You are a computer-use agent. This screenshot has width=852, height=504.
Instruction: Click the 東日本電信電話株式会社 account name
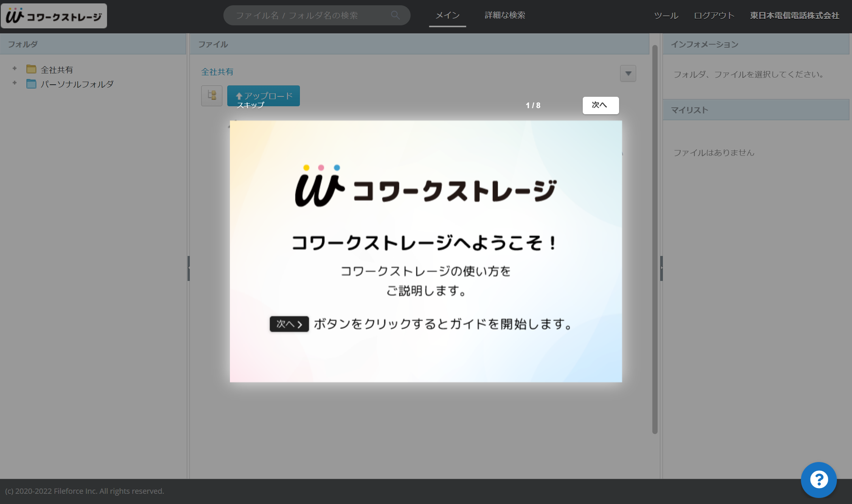click(x=795, y=16)
